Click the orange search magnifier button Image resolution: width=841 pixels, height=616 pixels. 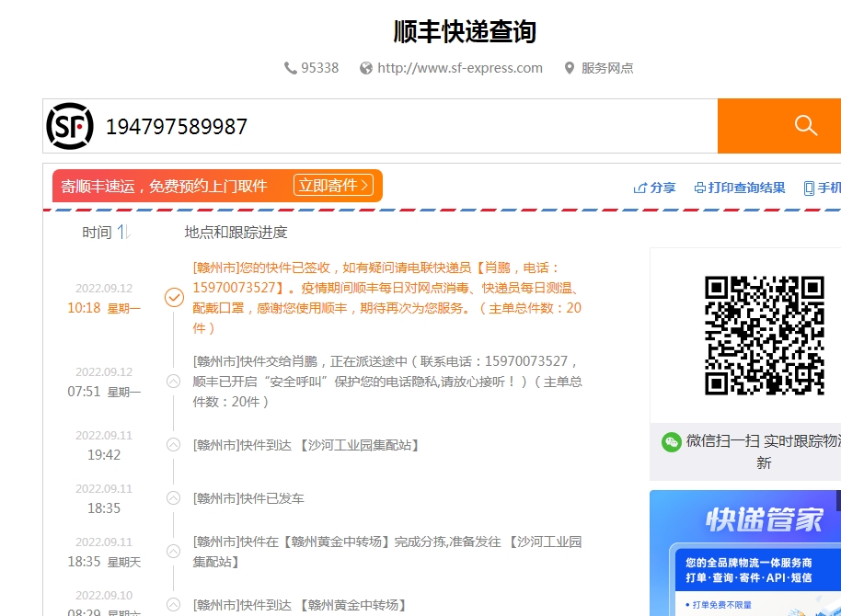pyautogui.click(x=779, y=126)
